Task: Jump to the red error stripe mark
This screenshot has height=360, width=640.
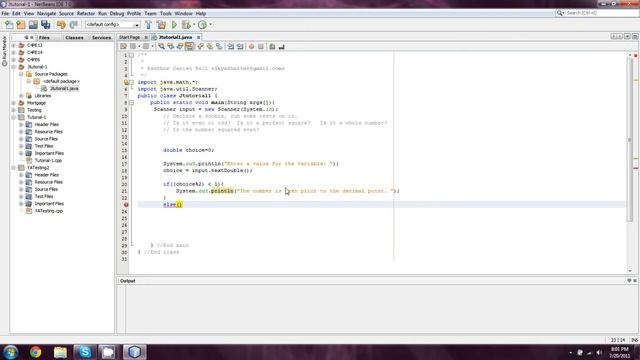Action: [636, 168]
